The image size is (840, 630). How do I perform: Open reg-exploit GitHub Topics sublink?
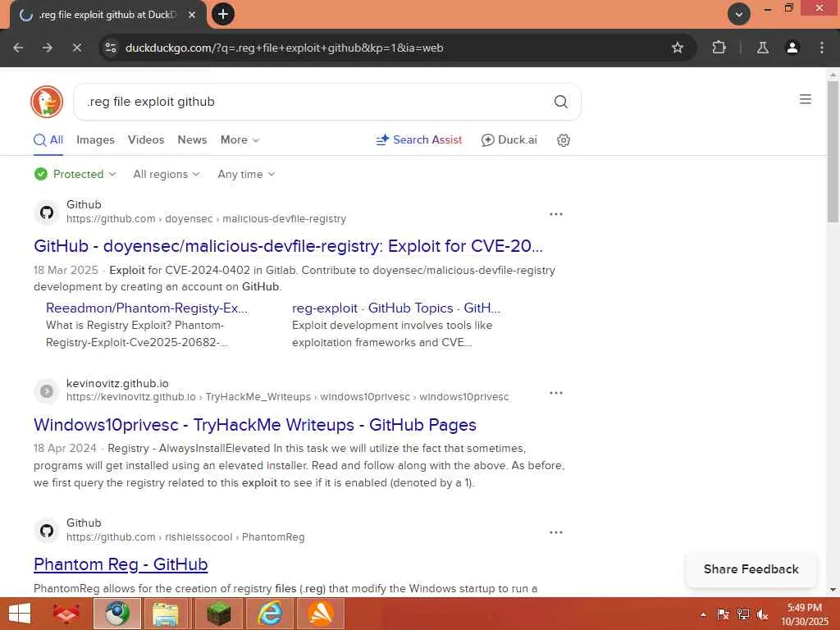click(x=396, y=308)
